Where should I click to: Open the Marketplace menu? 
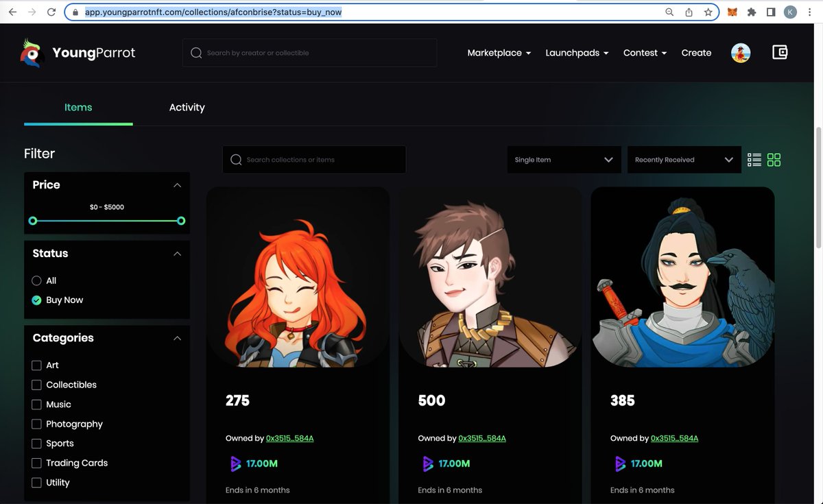point(499,53)
